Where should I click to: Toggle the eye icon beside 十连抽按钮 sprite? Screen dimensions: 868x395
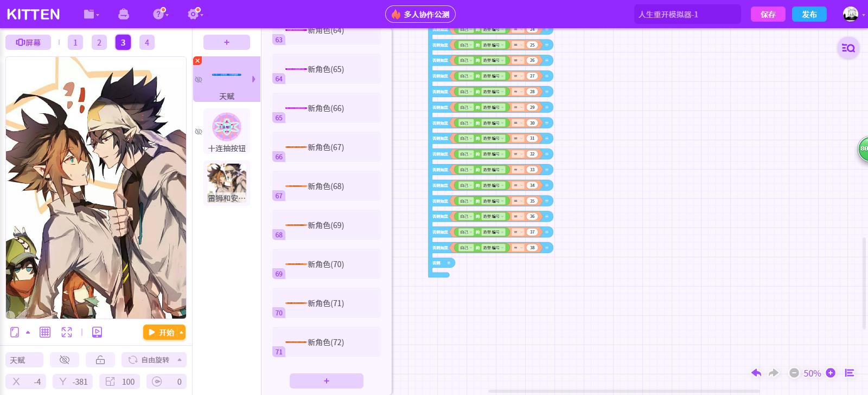tap(199, 132)
